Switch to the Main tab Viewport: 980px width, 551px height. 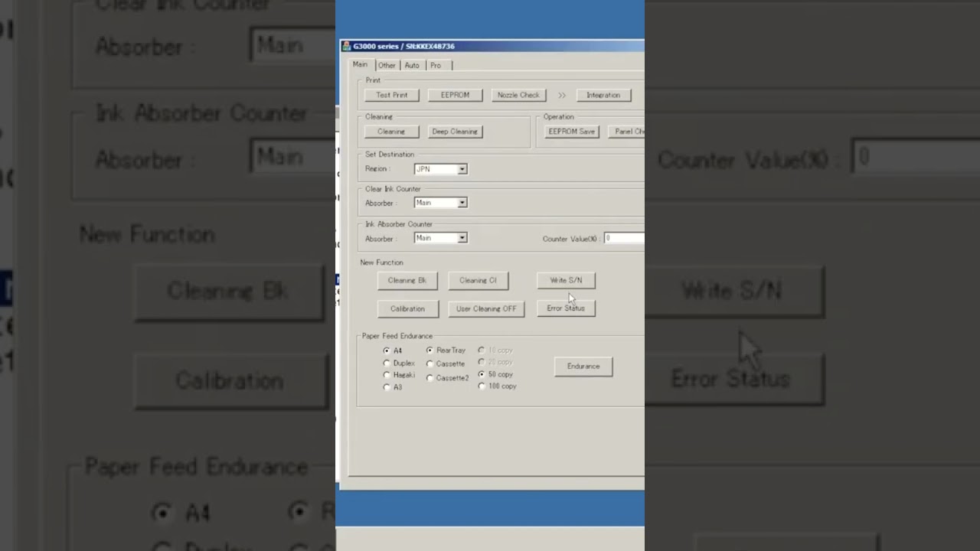[360, 65]
